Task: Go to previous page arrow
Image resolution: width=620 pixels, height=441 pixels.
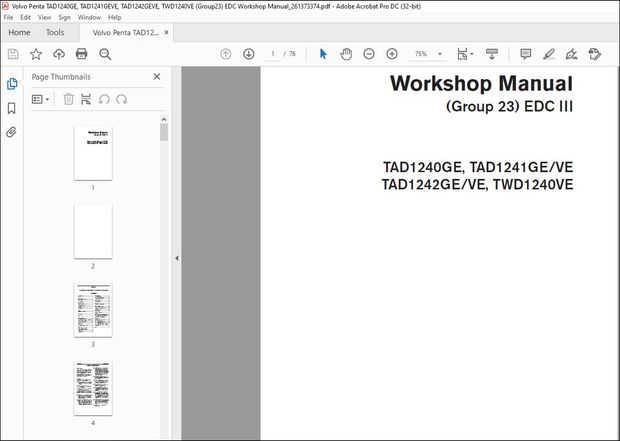Action: pos(225,54)
